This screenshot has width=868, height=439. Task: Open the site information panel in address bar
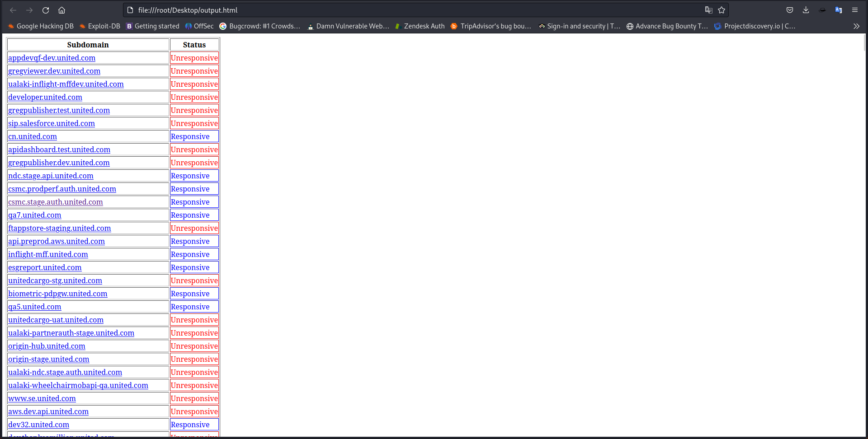tap(130, 10)
